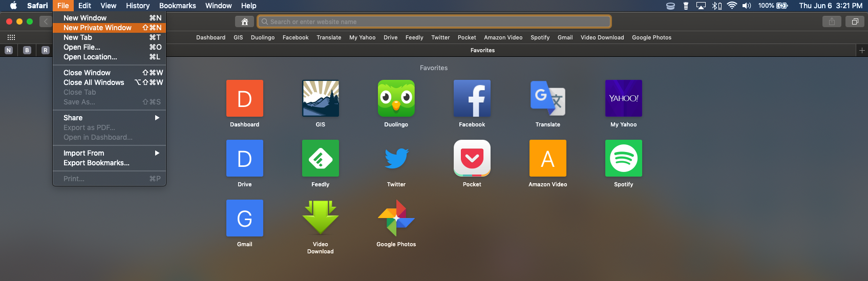Viewport: 868px width, 281px height.
Task: Click the Share button in the Safari toolbar
Action: 832,21
